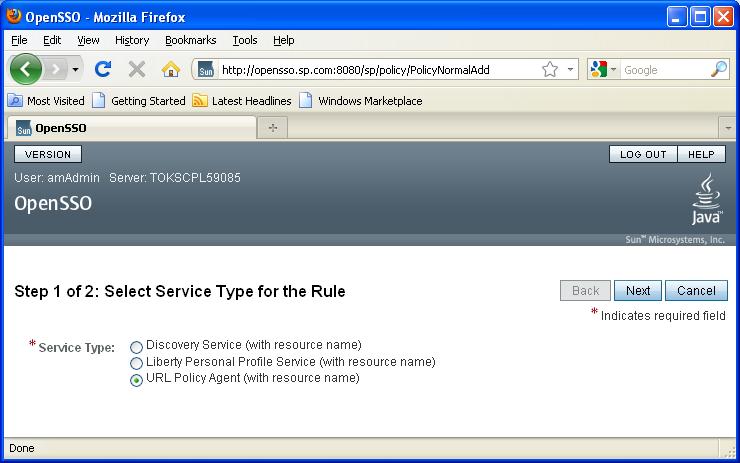Viewport: 740px width, 463px height.
Task: Open the Getting Started bookmark
Action: point(139,101)
